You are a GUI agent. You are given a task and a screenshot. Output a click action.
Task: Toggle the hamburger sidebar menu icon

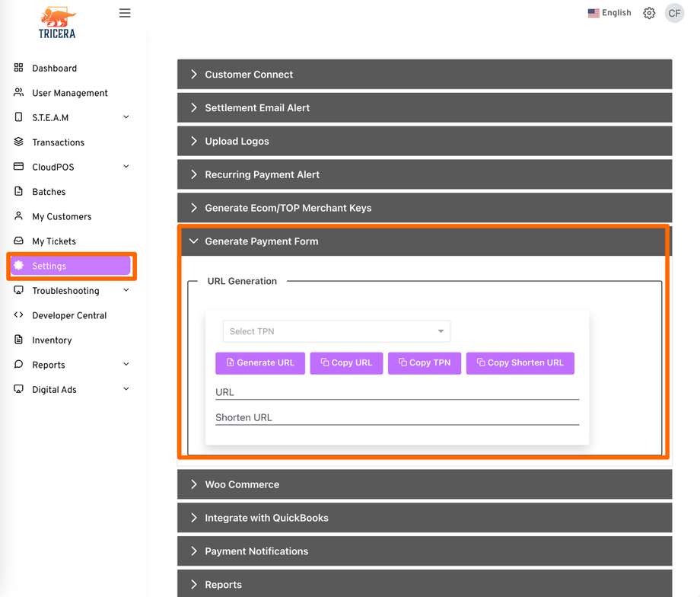125,13
